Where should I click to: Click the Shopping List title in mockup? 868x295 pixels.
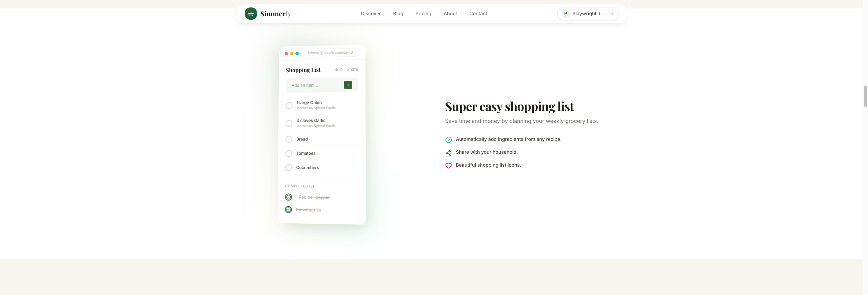[303, 70]
